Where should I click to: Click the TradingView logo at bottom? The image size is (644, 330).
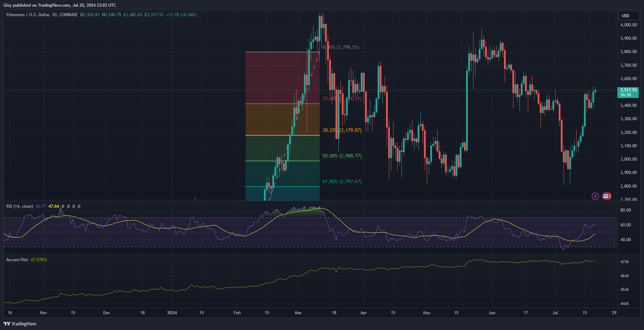pos(20,324)
